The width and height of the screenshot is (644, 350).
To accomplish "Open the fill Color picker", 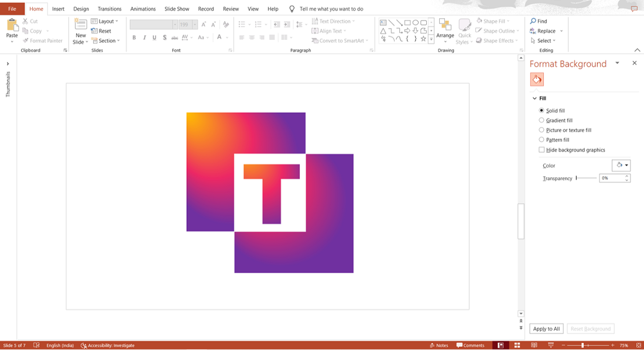I will point(621,165).
